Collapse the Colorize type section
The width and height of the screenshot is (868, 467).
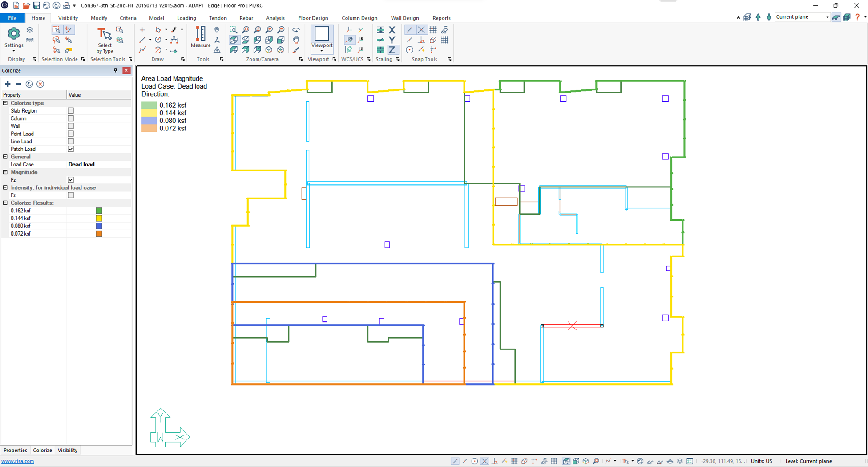[x=5, y=103]
